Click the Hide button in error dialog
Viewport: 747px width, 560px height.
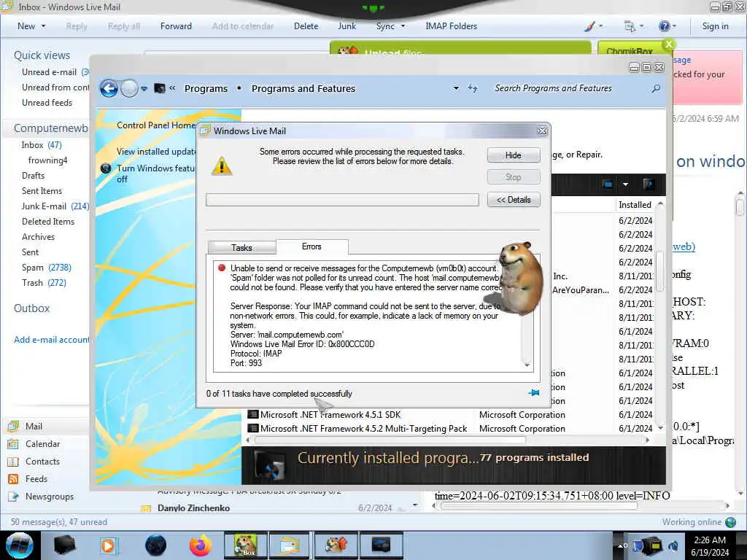point(513,155)
